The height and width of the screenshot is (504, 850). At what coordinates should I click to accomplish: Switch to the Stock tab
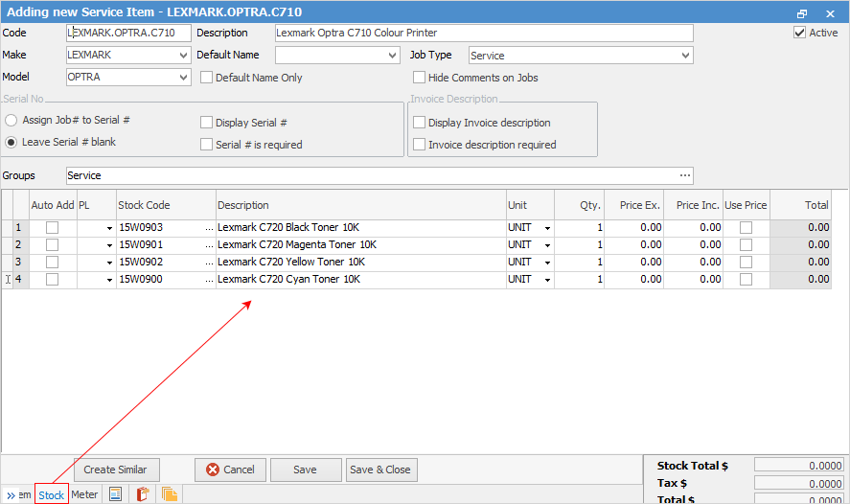tap(52, 494)
